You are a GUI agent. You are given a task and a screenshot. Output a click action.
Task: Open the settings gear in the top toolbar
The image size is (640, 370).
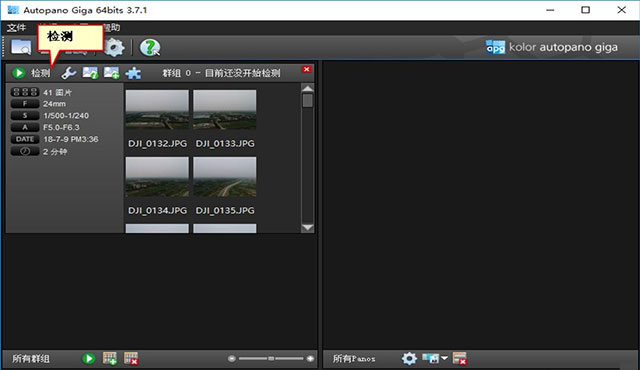[114, 47]
